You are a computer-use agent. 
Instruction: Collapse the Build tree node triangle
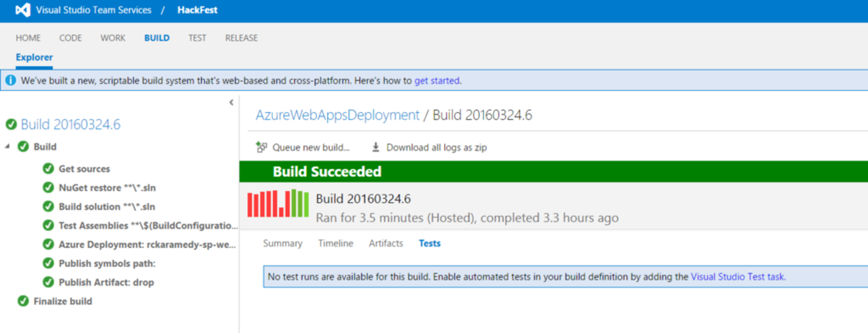(x=7, y=146)
